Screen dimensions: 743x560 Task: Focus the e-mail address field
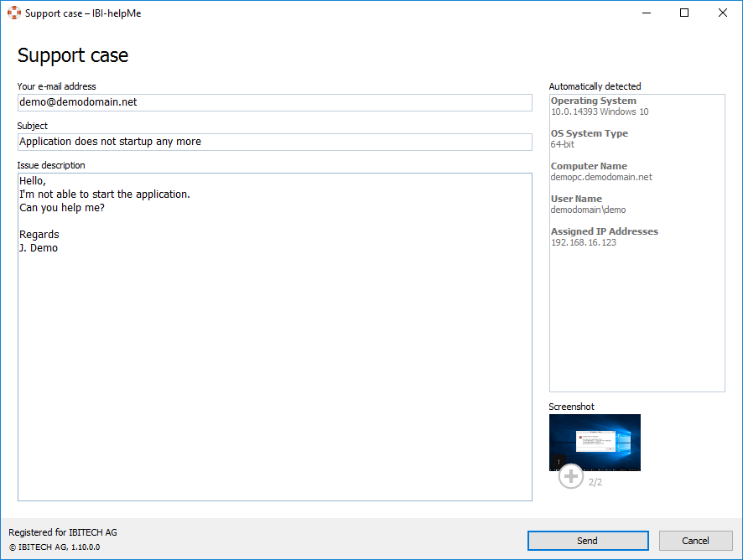coord(274,102)
